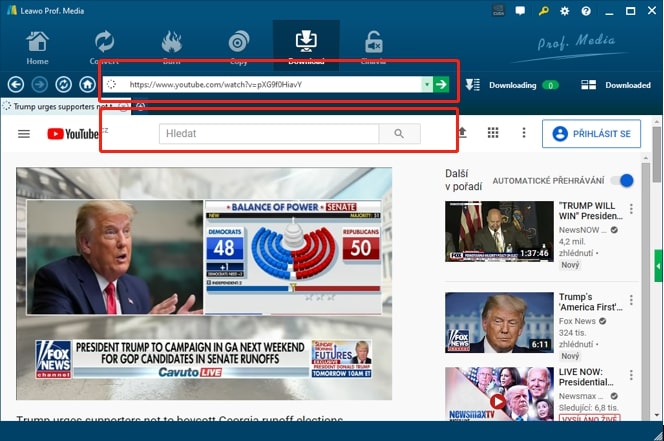This screenshot has height=441, width=664.
Task: Open options for 'LIVE NOW: Presidential' video
Action: (x=631, y=375)
